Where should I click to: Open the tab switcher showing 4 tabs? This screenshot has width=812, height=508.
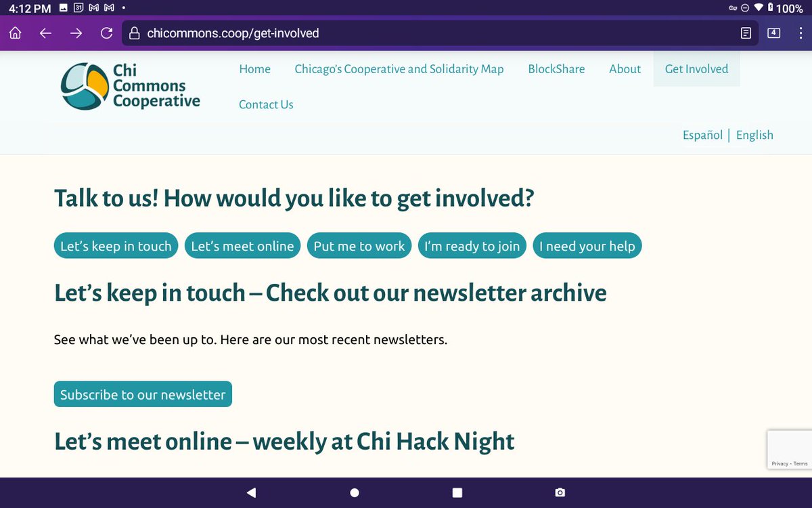pos(773,33)
